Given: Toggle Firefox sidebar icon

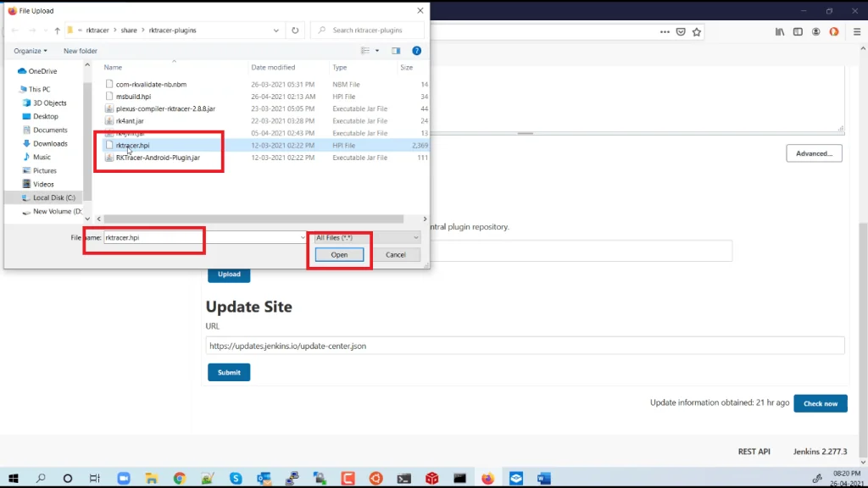Looking at the screenshot, I should pyautogui.click(x=798, y=32).
